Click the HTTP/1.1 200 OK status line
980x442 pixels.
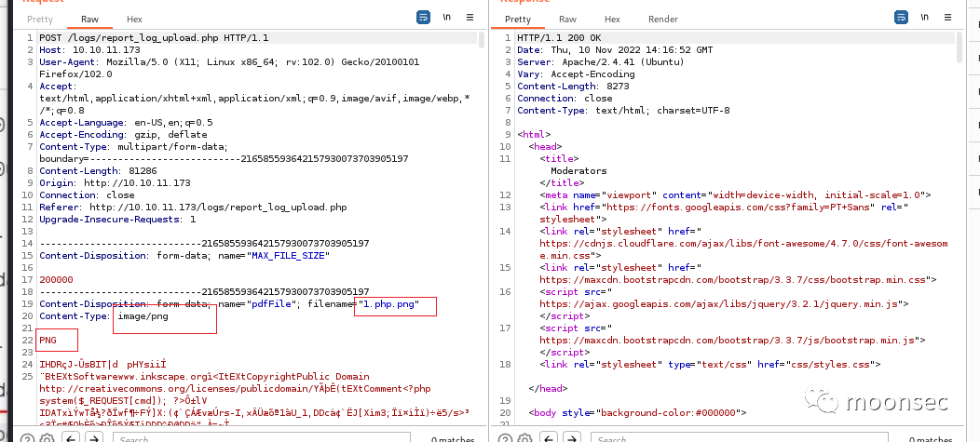pyautogui.click(x=559, y=38)
